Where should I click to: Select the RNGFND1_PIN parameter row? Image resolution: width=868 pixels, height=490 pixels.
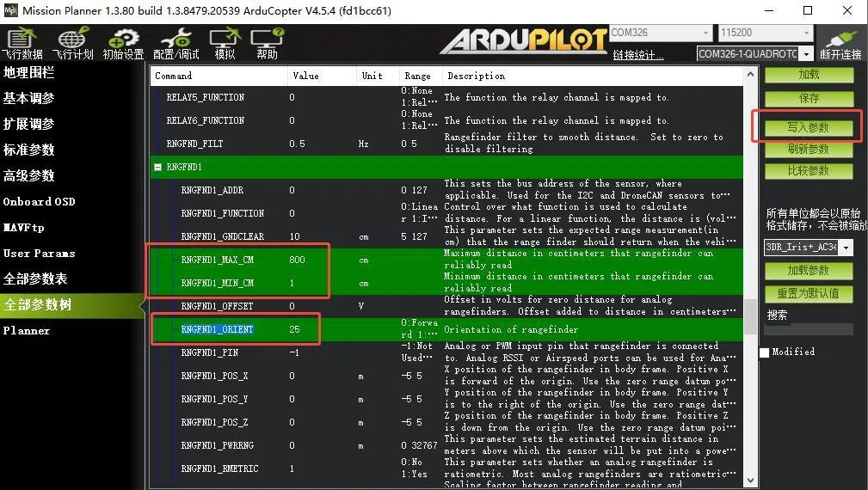[448, 352]
